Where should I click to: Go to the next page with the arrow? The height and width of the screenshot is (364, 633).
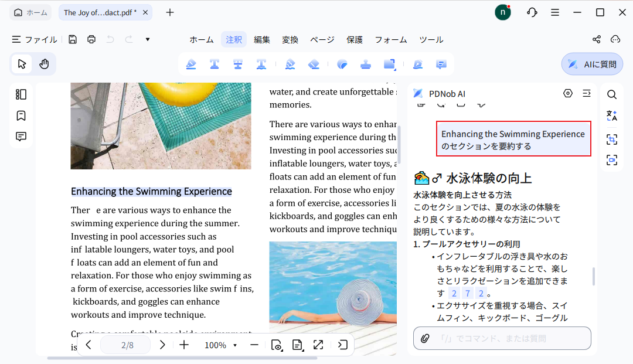coord(162,345)
